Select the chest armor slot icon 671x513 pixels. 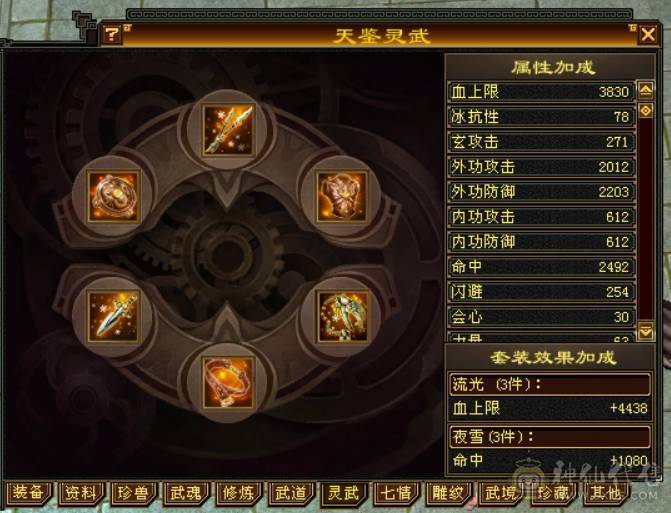click(342, 196)
